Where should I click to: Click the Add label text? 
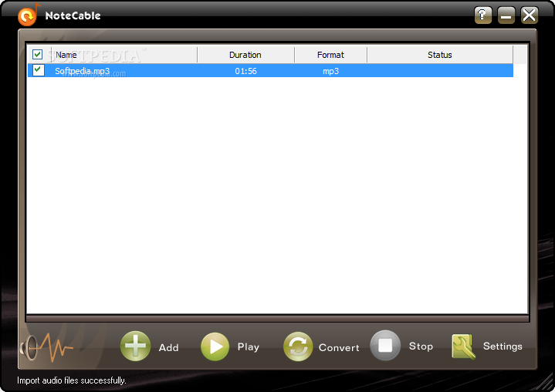pos(168,348)
